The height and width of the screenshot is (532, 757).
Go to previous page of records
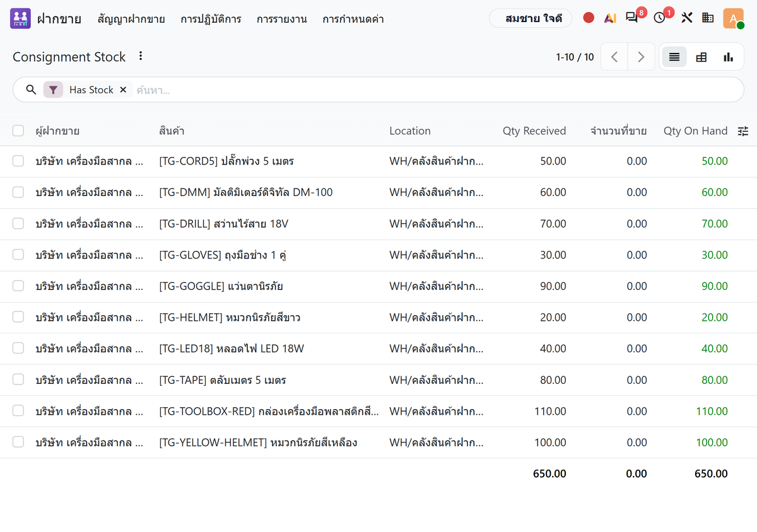pos(614,57)
